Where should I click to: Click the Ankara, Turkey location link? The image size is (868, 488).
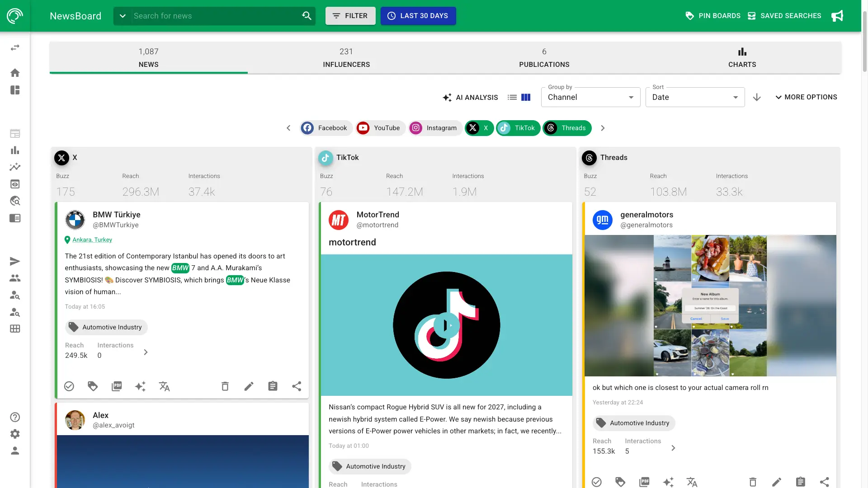click(92, 240)
